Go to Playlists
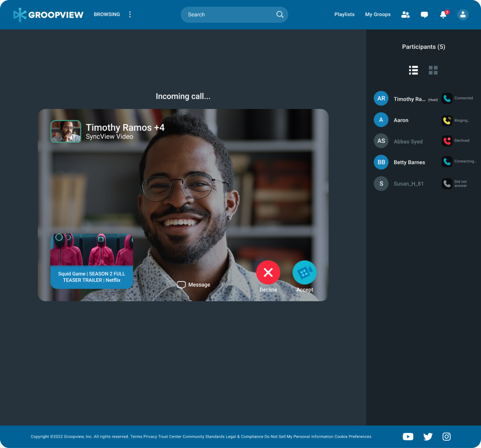The width and height of the screenshot is (481, 448). (x=344, y=14)
